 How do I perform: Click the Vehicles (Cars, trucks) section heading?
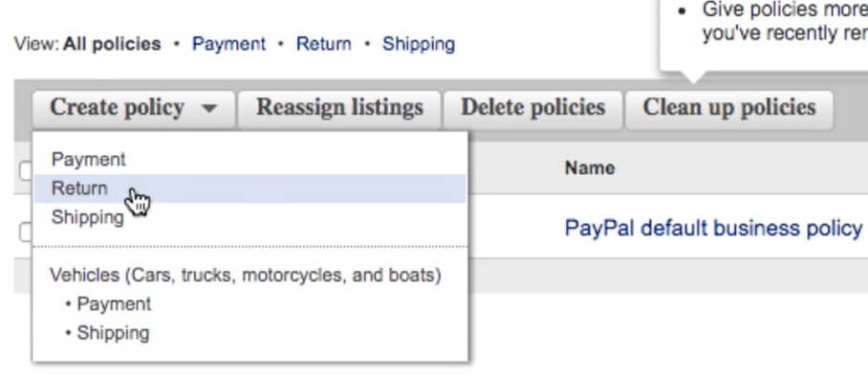pos(246,276)
